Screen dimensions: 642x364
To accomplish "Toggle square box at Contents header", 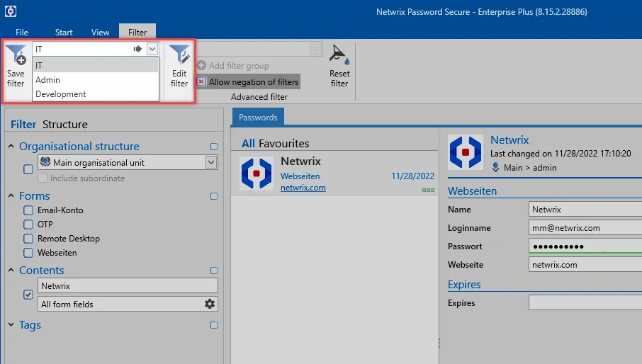I will (214, 271).
